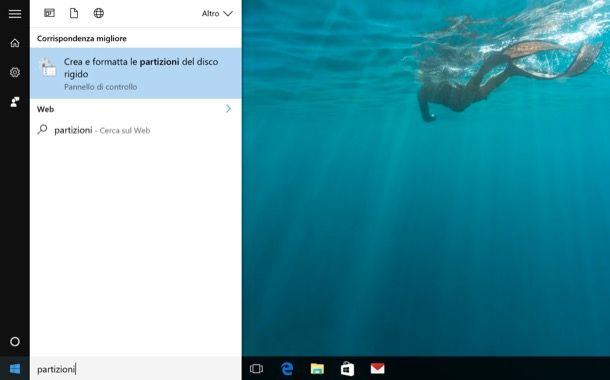Go to Cortana Home in the sidebar

(x=15, y=43)
